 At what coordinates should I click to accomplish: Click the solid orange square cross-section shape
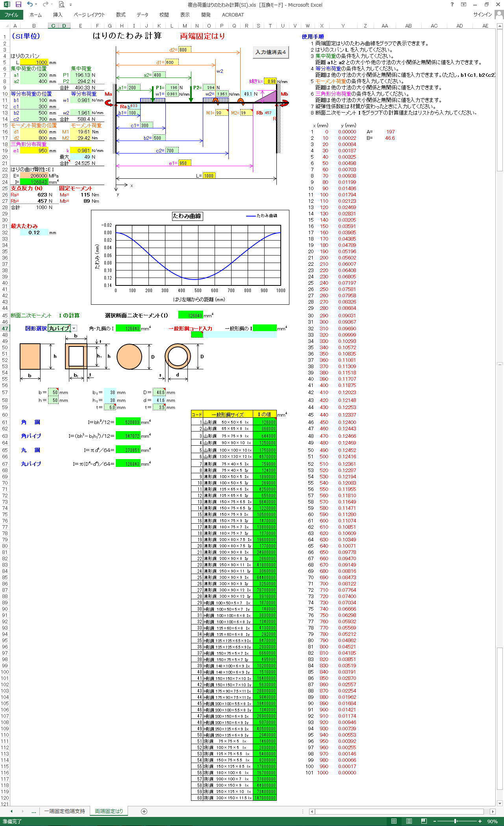pyautogui.click(x=30, y=356)
